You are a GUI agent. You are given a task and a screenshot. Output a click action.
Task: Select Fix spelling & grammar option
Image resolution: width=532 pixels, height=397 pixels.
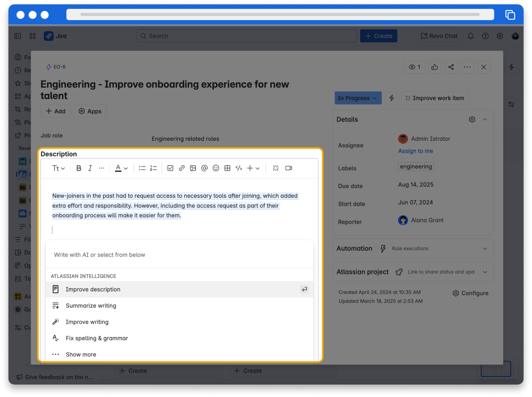[x=179, y=338]
